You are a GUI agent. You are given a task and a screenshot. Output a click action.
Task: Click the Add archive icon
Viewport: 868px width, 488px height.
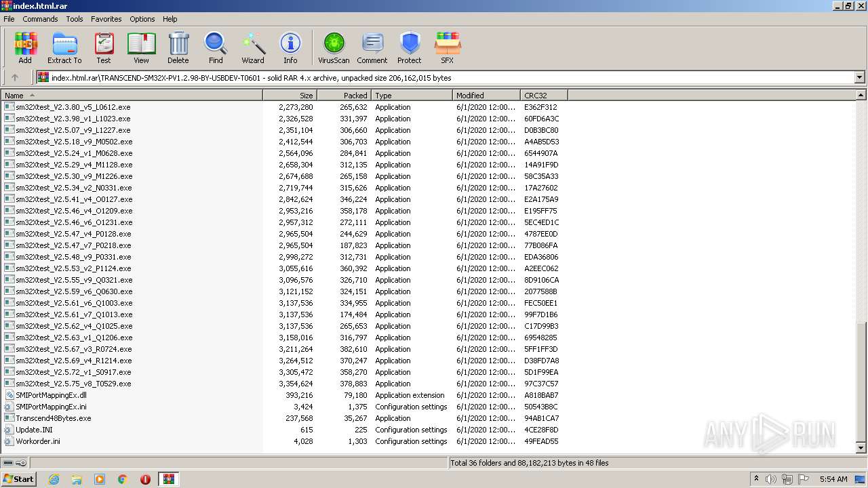(x=25, y=47)
